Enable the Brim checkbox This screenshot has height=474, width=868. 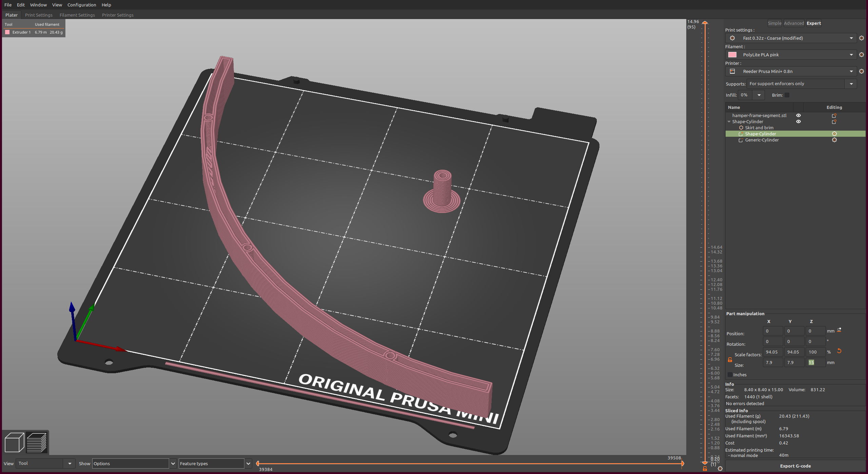click(x=787, y=95)
